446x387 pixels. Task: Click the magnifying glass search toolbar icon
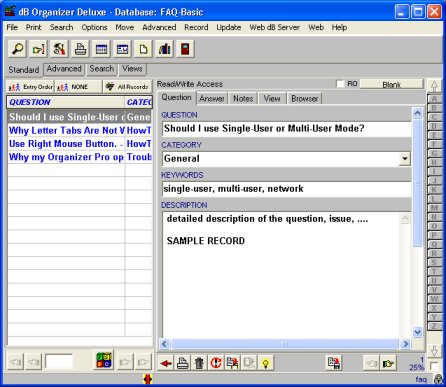(x=17, y=49)
